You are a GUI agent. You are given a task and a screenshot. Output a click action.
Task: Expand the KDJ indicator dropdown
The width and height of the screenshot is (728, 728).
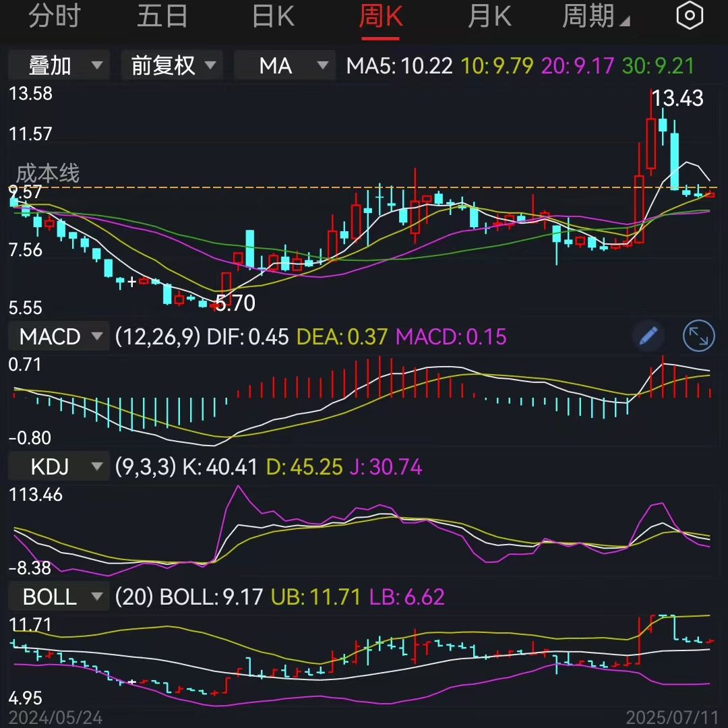click(96, 466)
